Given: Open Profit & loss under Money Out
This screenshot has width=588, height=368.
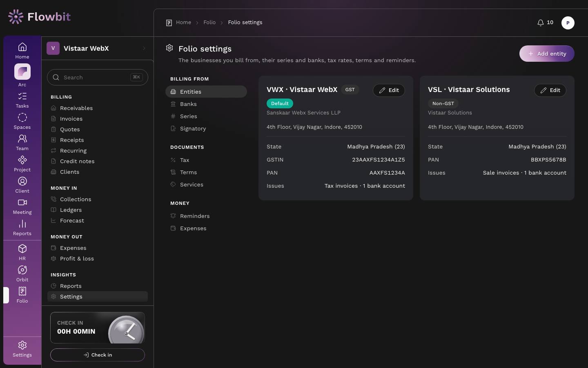Looking at the screenshot, I should [x=98, y=258].
